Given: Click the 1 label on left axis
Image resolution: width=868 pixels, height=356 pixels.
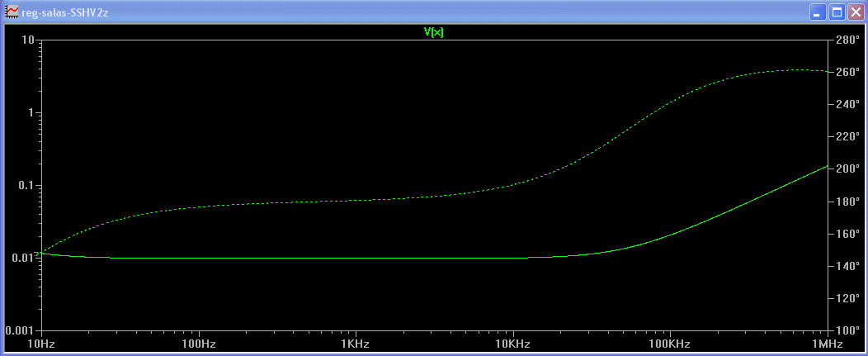Looking at the screenshot, I should pos(32,112).
